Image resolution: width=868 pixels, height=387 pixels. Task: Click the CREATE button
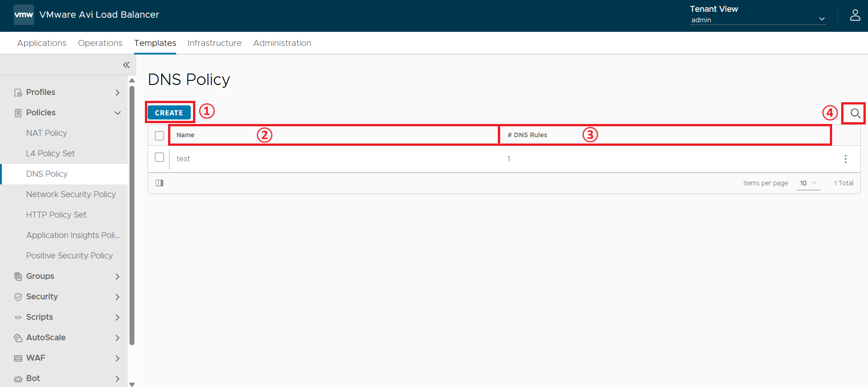169,113
